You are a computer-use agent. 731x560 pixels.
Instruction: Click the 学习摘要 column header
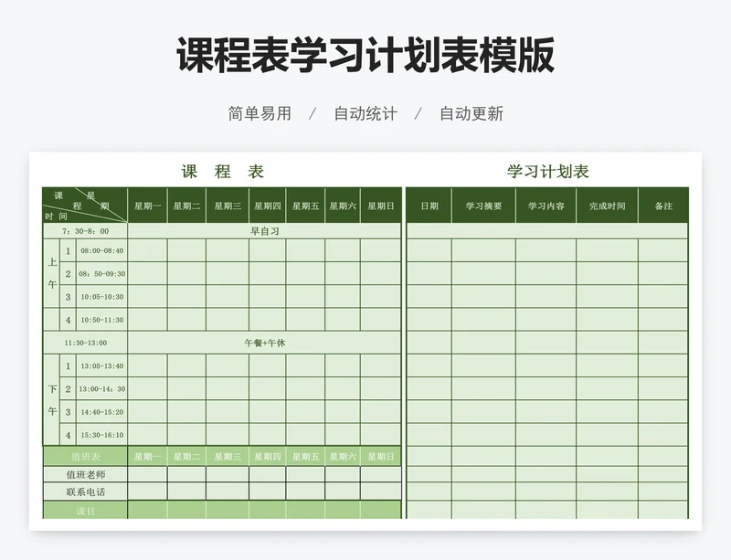click(484, 206)
